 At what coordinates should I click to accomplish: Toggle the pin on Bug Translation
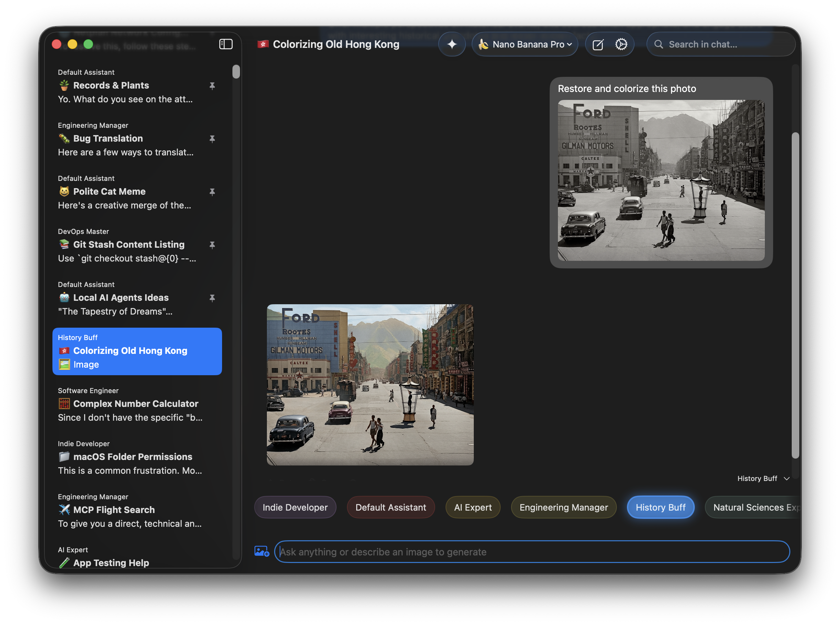pyautogui.click(x=212, y=139)
